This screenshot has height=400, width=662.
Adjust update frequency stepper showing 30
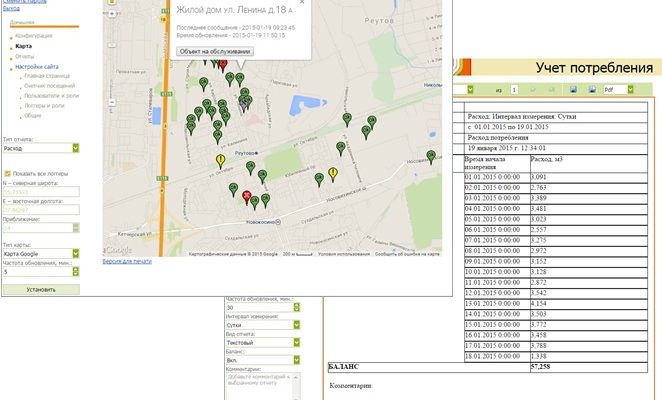click(x=296, y=307)
